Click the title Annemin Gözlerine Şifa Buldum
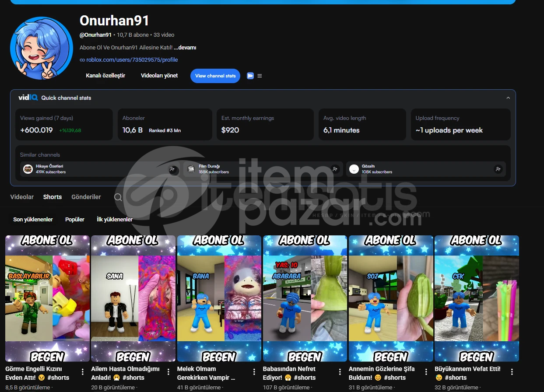This screenshot has width=544, height=392. pos(382,373)
